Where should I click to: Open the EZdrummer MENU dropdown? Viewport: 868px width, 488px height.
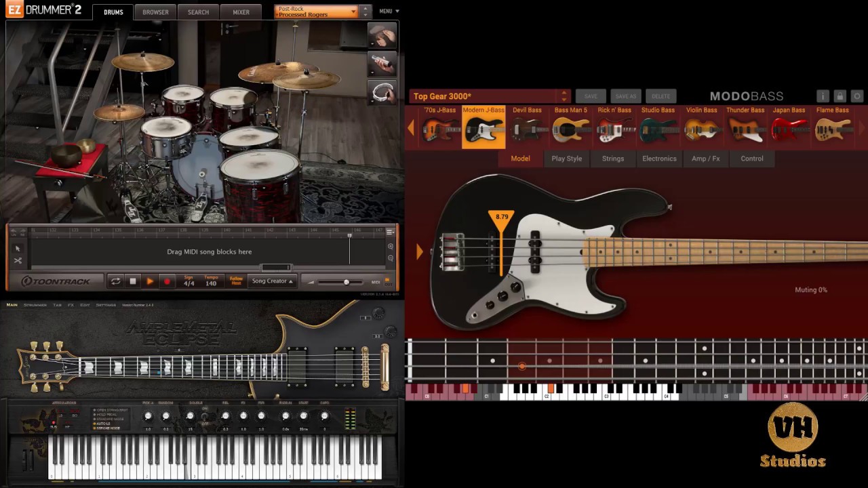tap(389, 12)
